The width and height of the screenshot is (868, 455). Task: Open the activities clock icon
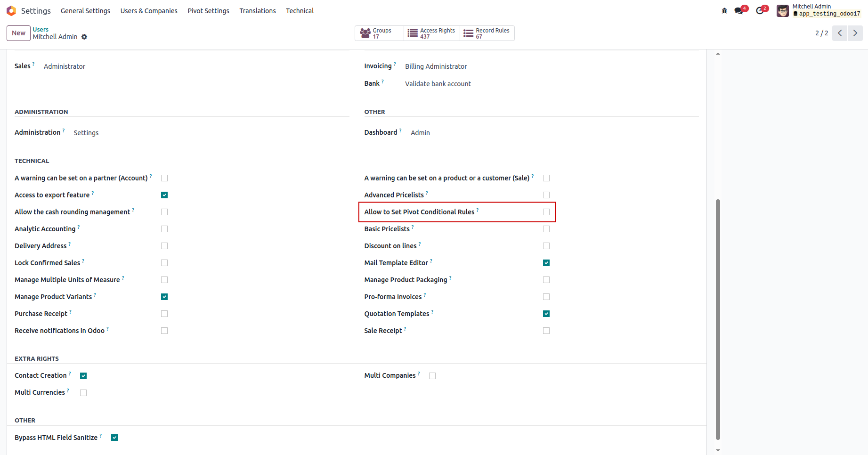click(760, 11)
